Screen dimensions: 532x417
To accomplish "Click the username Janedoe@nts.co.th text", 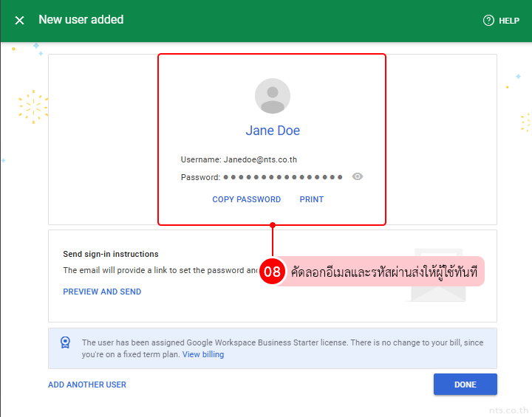I will pos(260,159).
